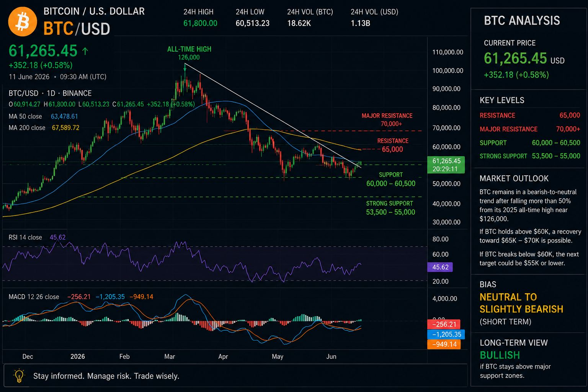Click the 24H VOL (BTC) value 18.62K
Screen dimensions: 588x392
(x=299, y=23)
